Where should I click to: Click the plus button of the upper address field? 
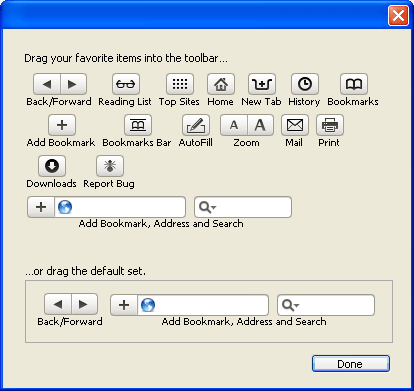point(41,207)
